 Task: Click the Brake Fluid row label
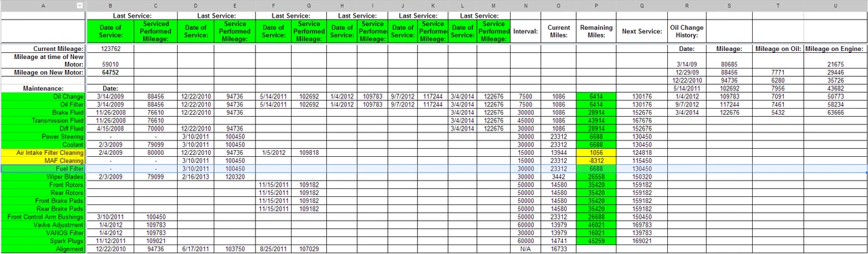coord(43,113)
